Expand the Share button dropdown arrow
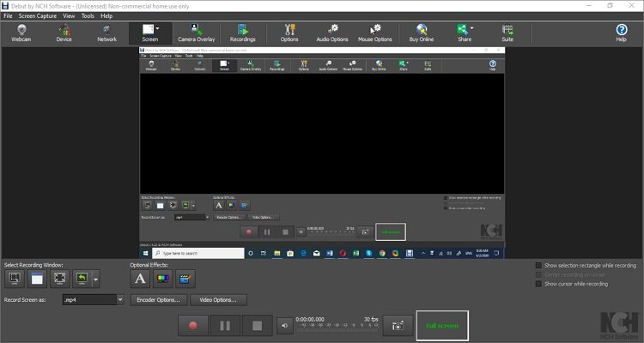 click(471, 28)
